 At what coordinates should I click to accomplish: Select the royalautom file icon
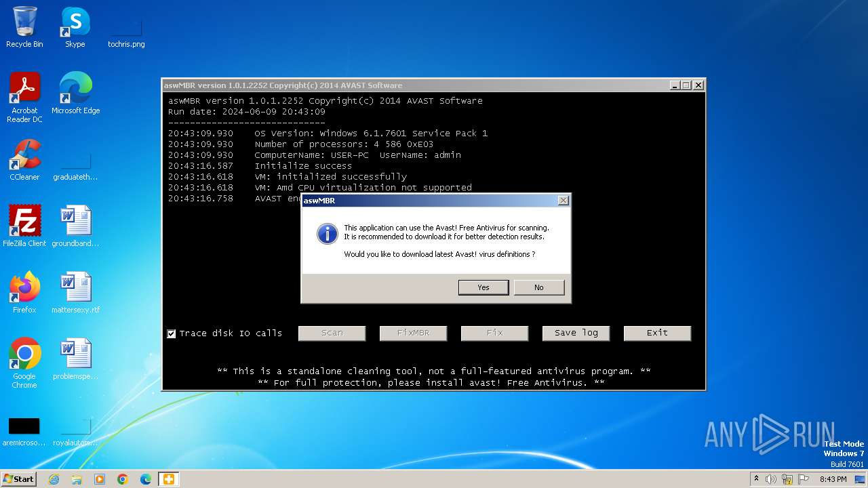pyautogui.click(x=75, y=431)
